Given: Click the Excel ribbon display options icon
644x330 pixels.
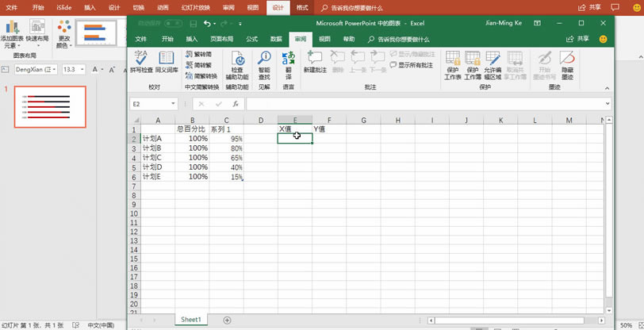Looking at the screenshot, I should [x=537, y=24].
